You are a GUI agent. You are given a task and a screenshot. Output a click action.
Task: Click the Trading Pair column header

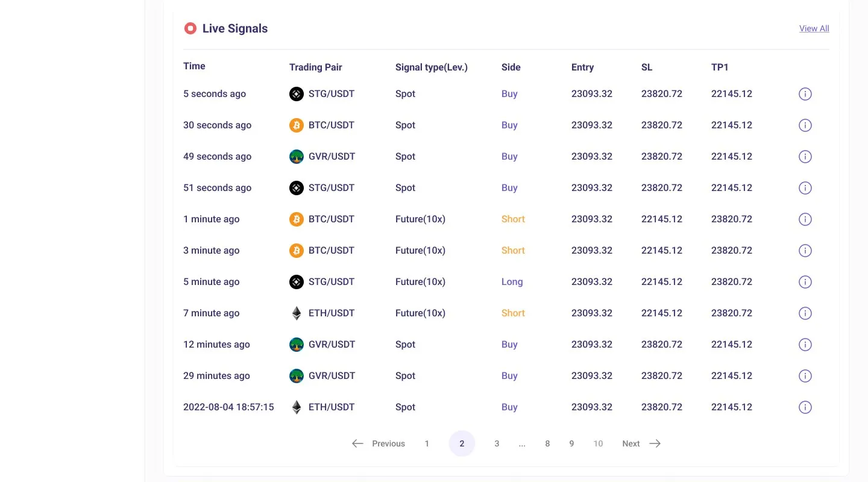pos(315,67)
